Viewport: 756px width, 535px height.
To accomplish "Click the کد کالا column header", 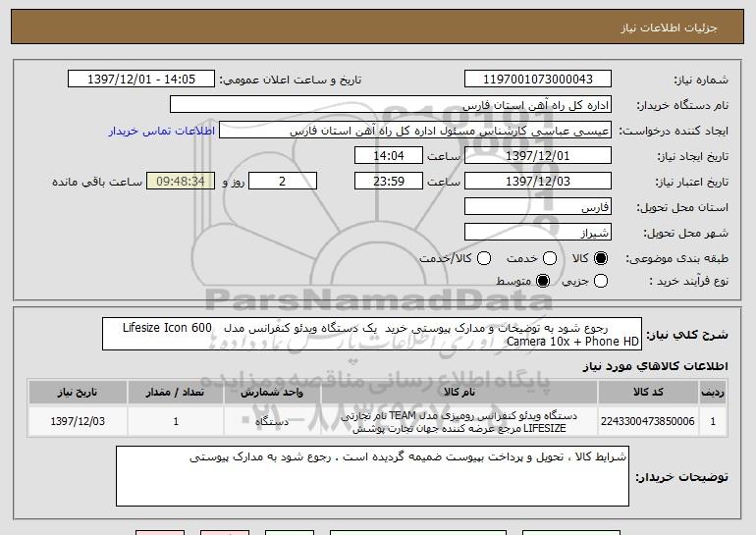I will (648, 393).
